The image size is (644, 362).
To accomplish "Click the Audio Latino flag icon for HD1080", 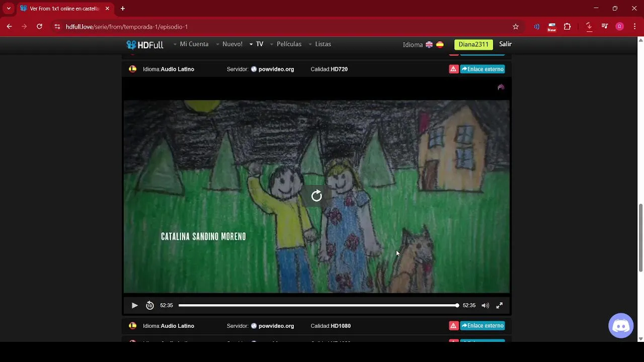I will tap(132, 326).
